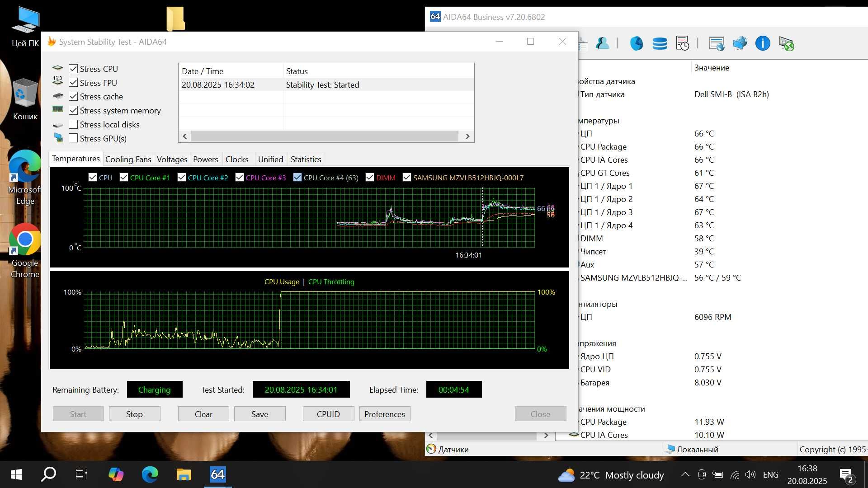Click the battery charging tray icon

pyautogui.click(x=717, y=474)
